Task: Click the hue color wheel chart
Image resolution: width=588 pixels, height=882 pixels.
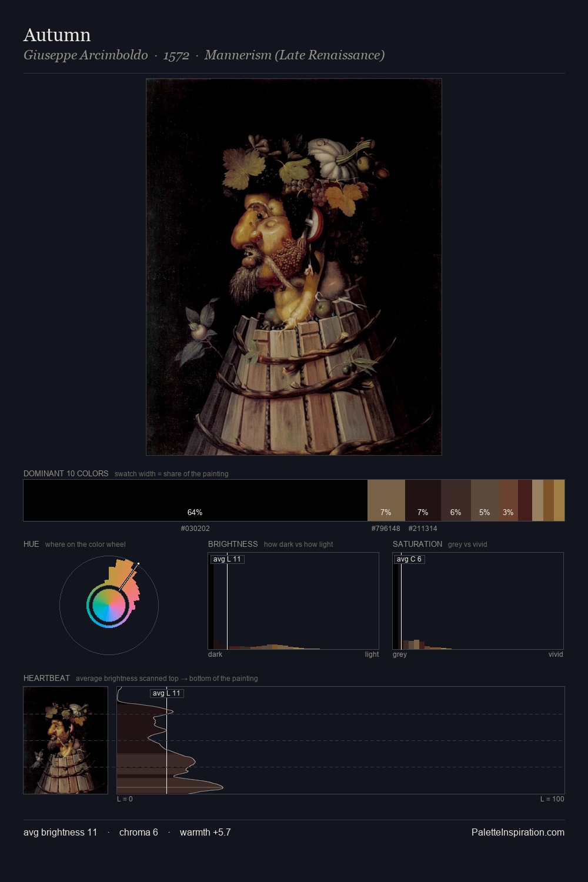Action: (x=109, y=605)
